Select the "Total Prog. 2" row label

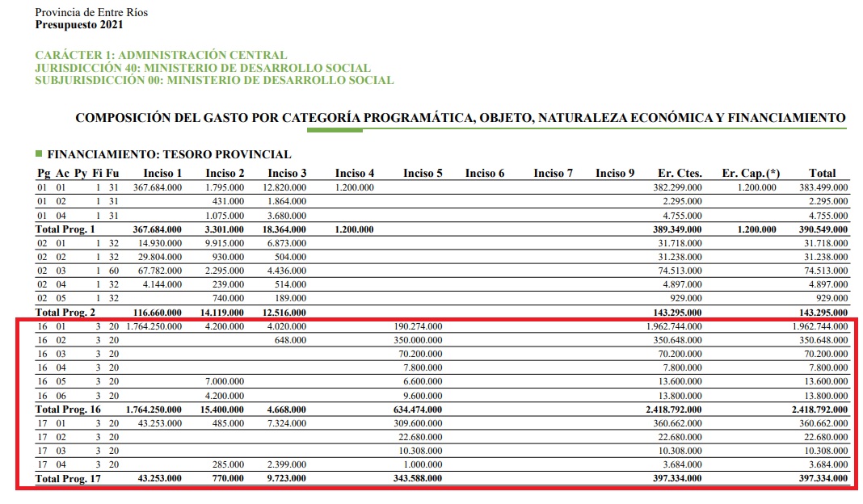click(65, 313)
